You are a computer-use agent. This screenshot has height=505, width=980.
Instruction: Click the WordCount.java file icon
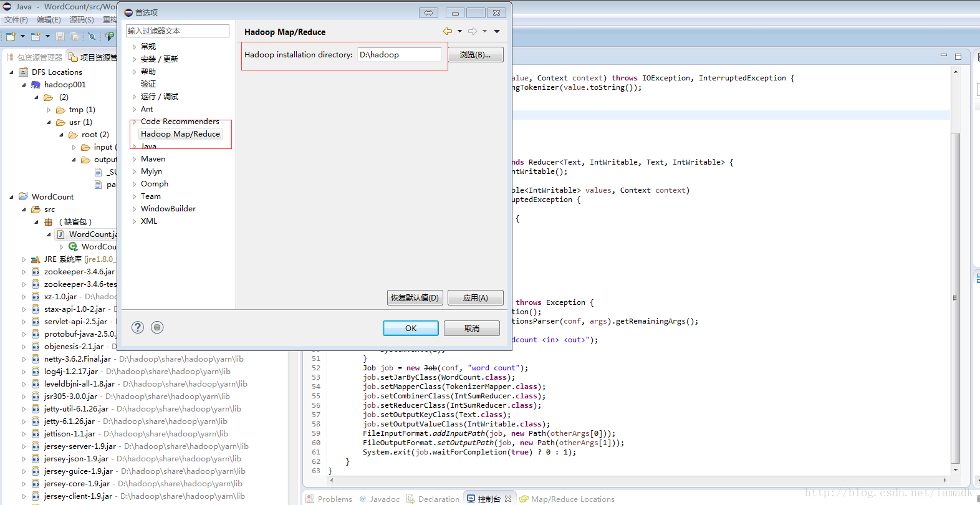click(x=60, y=234)
